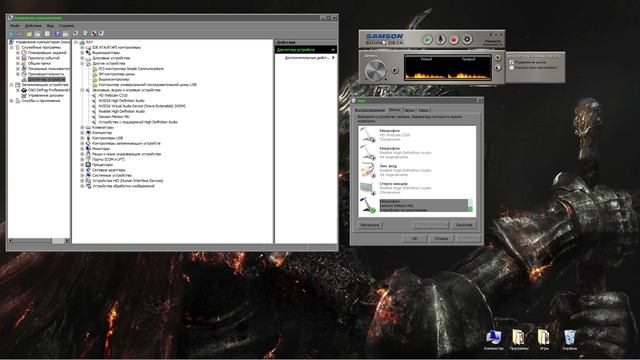This screenshot has height=360, width=640.
Task: Expand the Контроллеры USB node
Action: click(82, 138)
